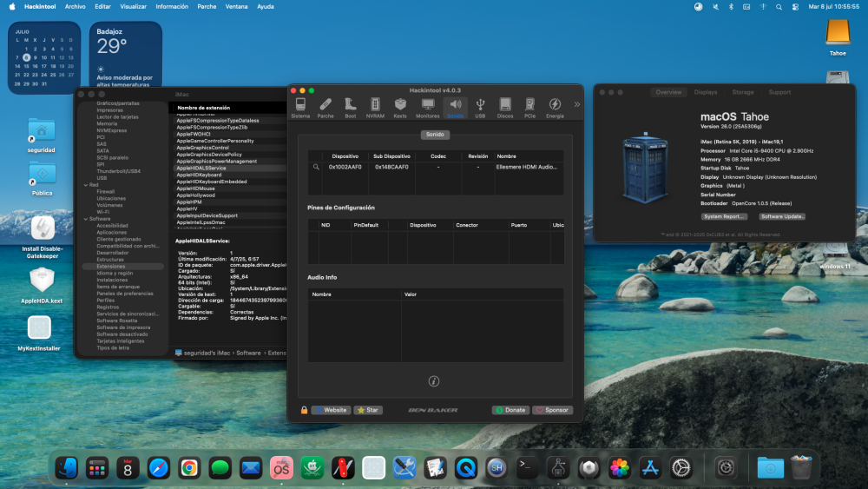Viewport: 868px width, 489px height.
Task: Open the Energía power section in Hackintool
Action: pos(555,108)
